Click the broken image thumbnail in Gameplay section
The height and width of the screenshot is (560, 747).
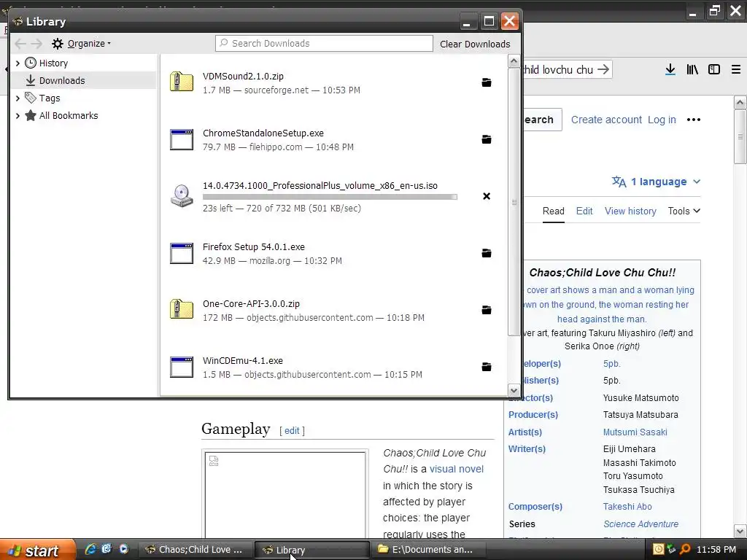tap(285, 495)
